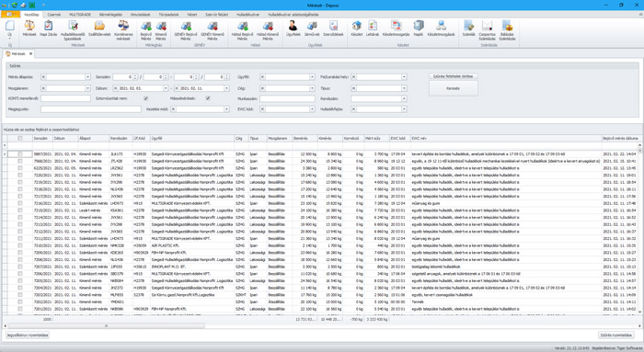Switch to Bérmérlegelés ribbon tab
644x352 pixels.
(x=111, y=15)
